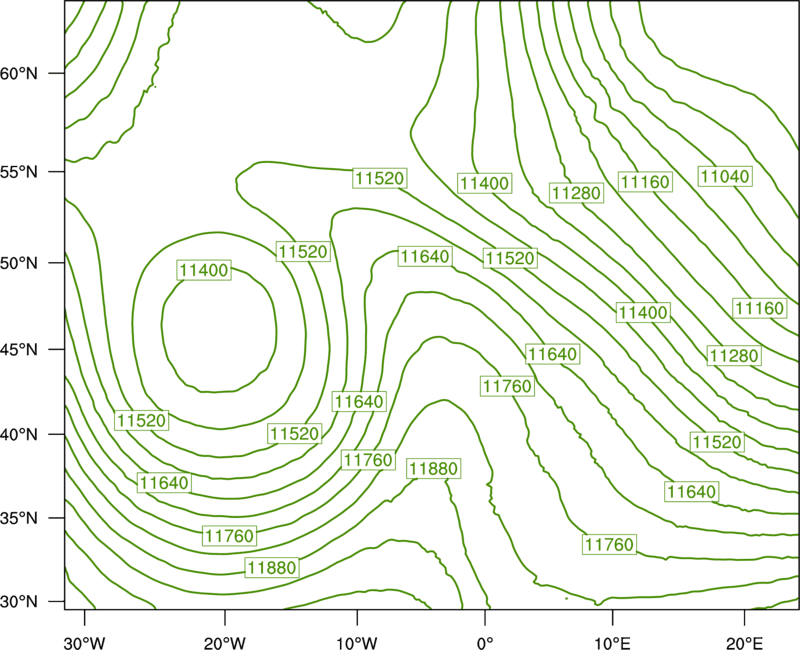Click the 30°N latitude axis label
Viewport: 800px width, 650px height.
click(19, 602)
